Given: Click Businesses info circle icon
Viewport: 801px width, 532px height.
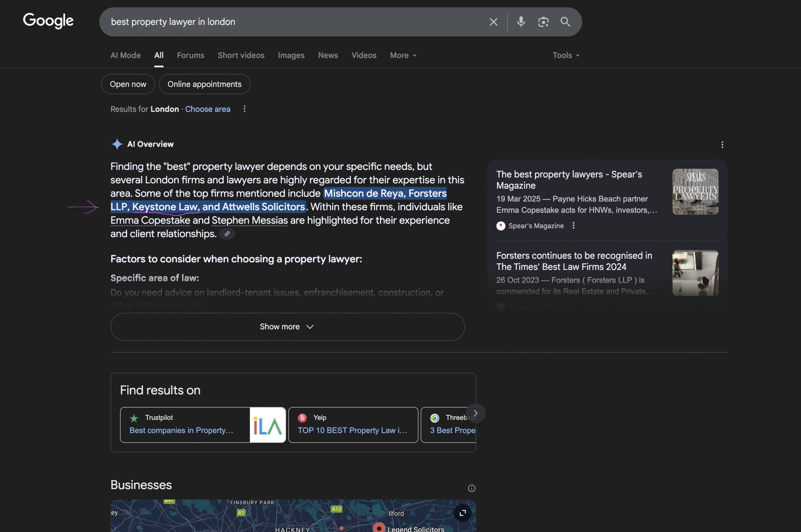Looking at the screenshot, I should click(472, 488).
